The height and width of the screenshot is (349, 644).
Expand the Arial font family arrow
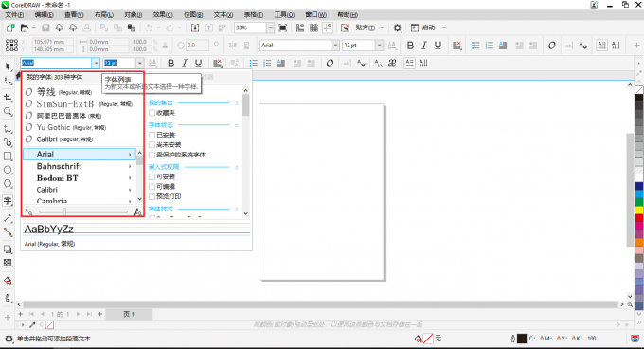130,155
